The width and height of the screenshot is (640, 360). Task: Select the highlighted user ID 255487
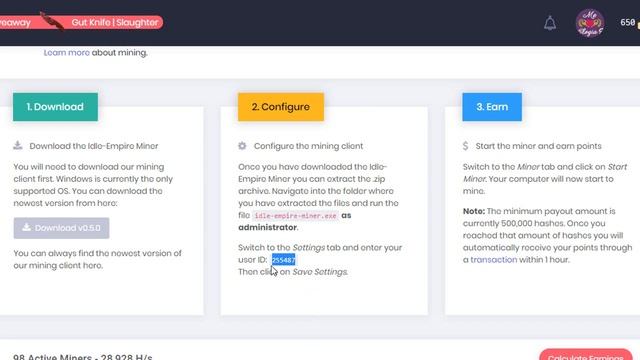283,260
